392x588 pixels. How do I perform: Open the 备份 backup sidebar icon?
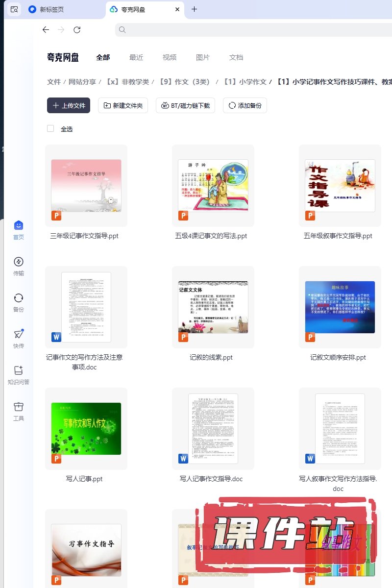tap(19, 302)
